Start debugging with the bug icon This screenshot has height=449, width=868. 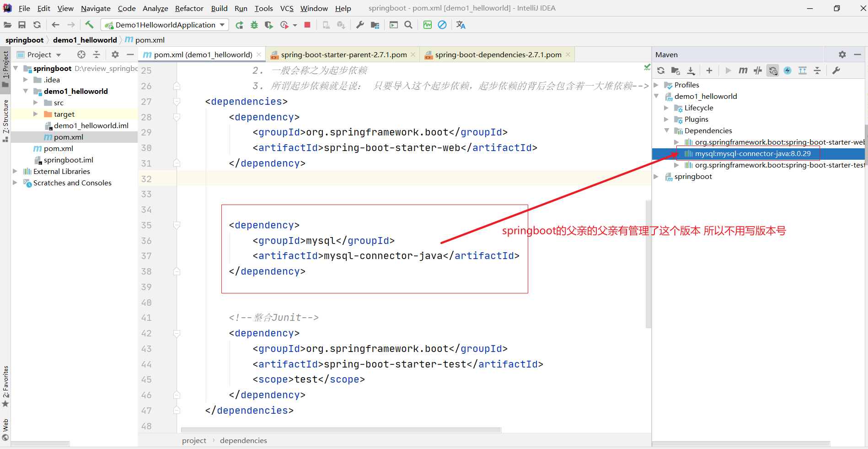254,25
